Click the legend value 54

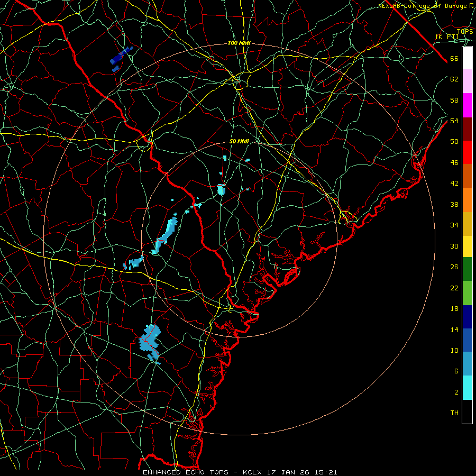click(x=454, y=121)
